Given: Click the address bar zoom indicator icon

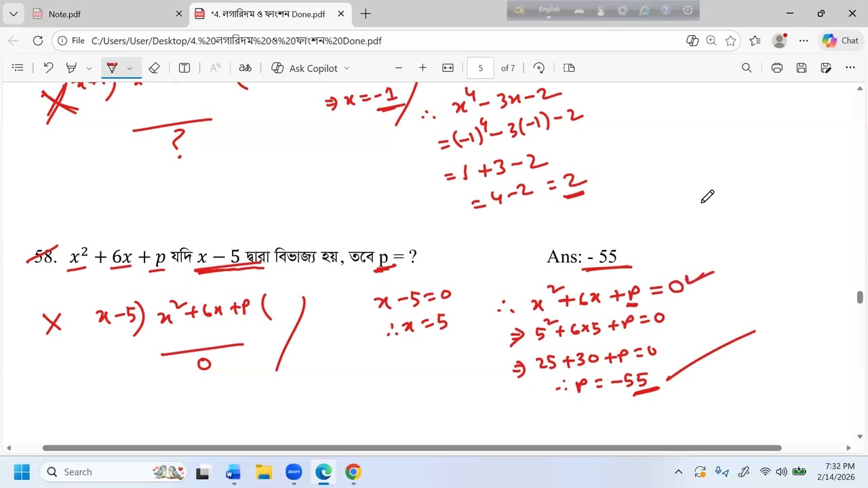Looking at the screenshot, I should point(711,41).
